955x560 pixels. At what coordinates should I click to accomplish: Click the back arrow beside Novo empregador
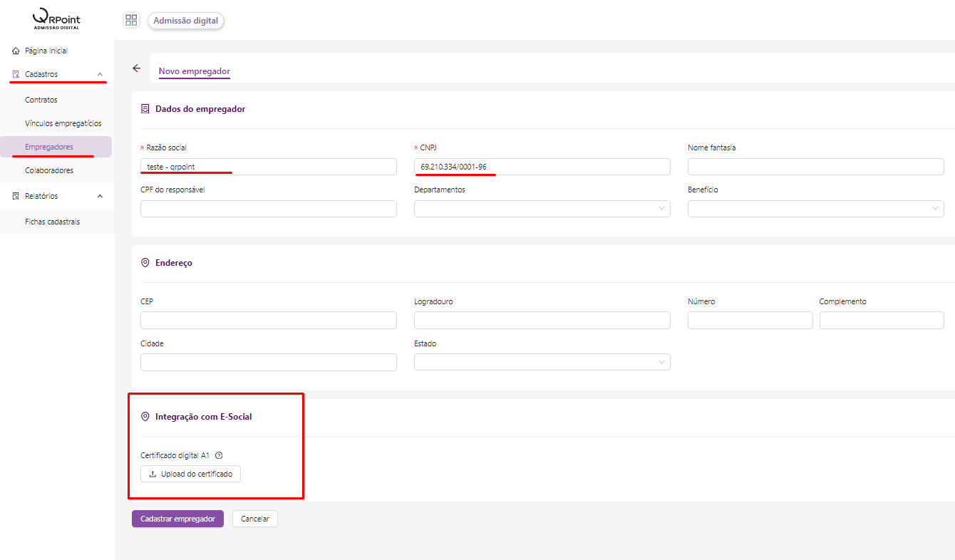coord(137,68)
